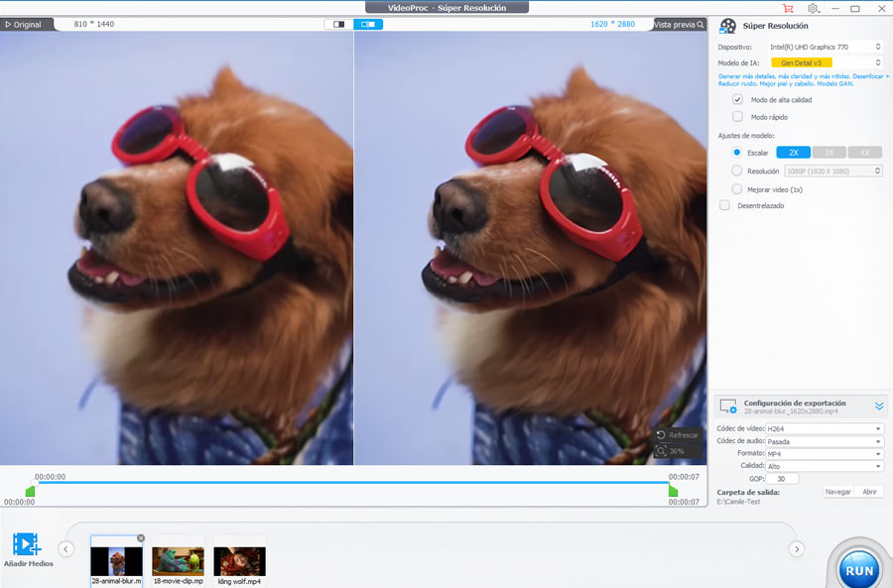Click Abrir to open output folder
This screenshot has width=893, height=588.
[869, 492]
